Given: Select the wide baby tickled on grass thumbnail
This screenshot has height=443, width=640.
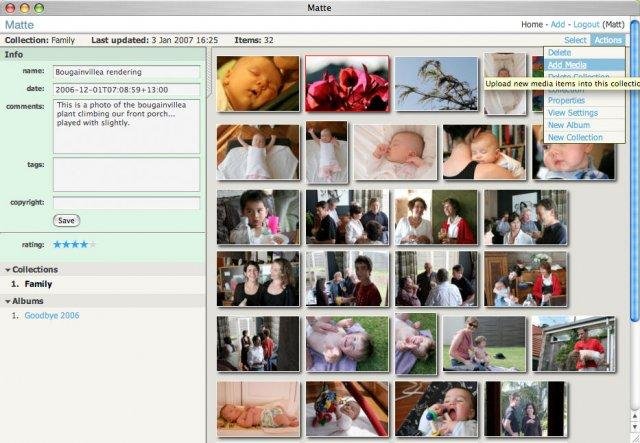Looking at the screenshot, I should pyautogui.click(x=347, y=344).
